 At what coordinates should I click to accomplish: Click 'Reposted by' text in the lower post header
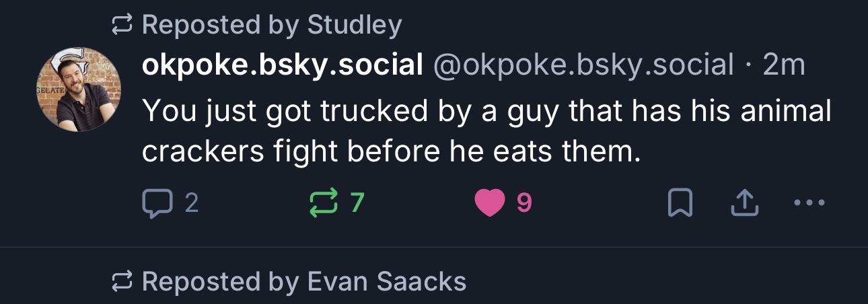point(221,282)
